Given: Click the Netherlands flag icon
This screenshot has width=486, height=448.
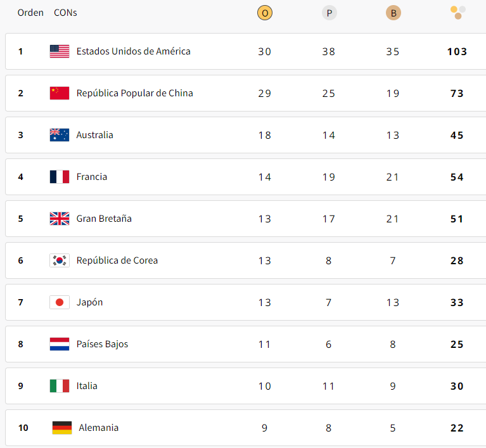Looking at the screenshot, I should [60, 344].
